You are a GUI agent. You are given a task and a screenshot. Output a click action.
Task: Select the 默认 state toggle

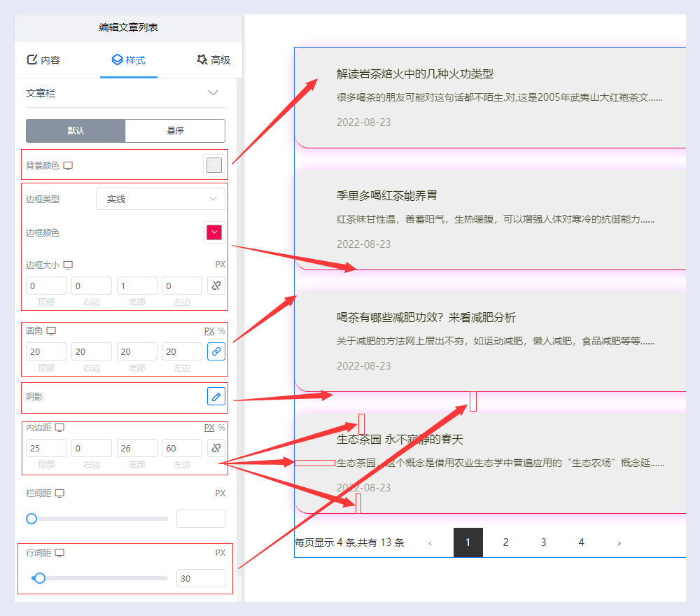pos(76,131)
